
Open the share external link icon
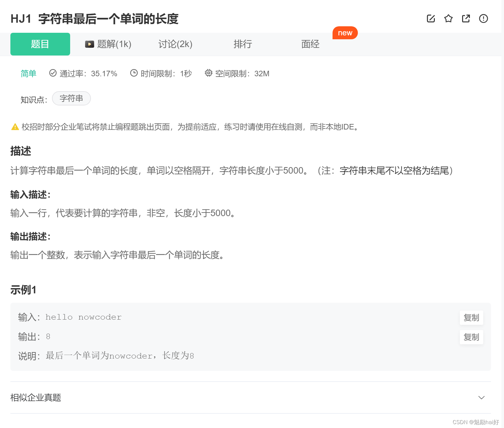click(466, 18)
